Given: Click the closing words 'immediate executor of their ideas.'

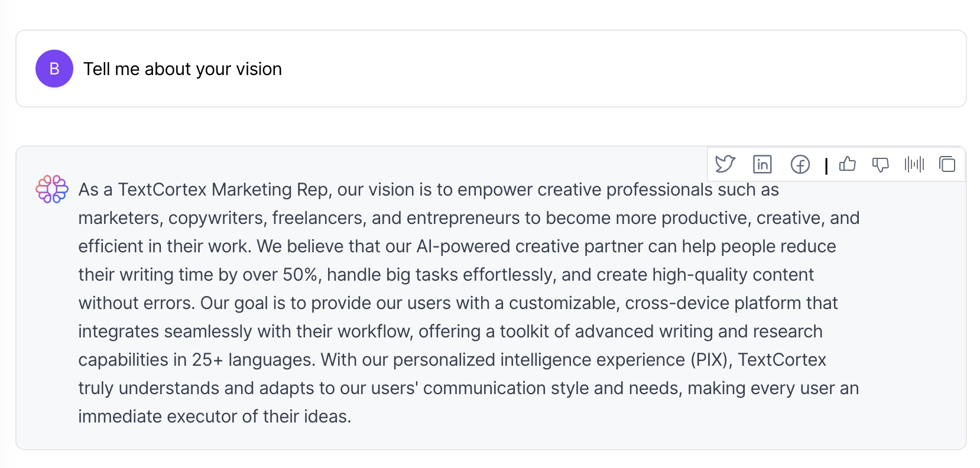Looking at the screenshot, I should [215, 417].
